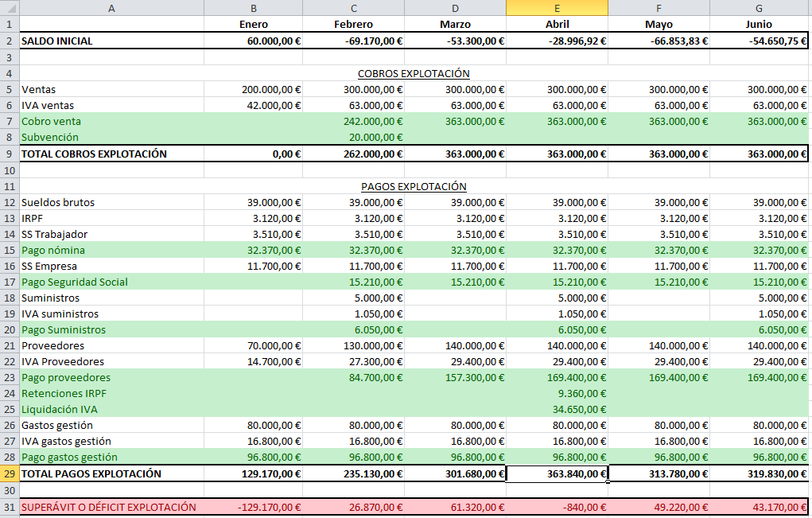
Task: Select Febrero pago proveedores 84.700,00 €
Action: tap(354, 378)
